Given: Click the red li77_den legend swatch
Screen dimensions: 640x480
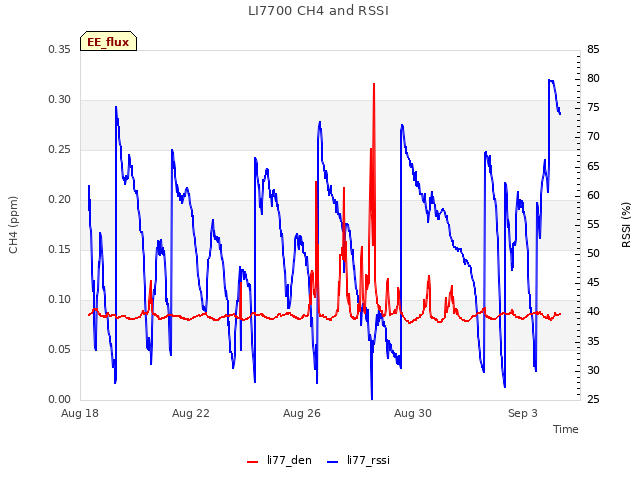Looking at the screenshot, I should tap(253, 462).
